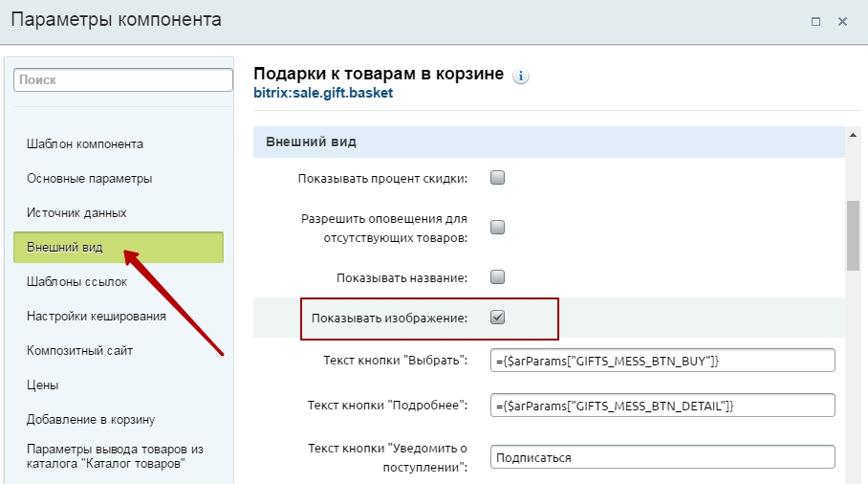Click the 'Подписаться' text field
Screen dimensions: 868x484
click(x=662, y=457)
